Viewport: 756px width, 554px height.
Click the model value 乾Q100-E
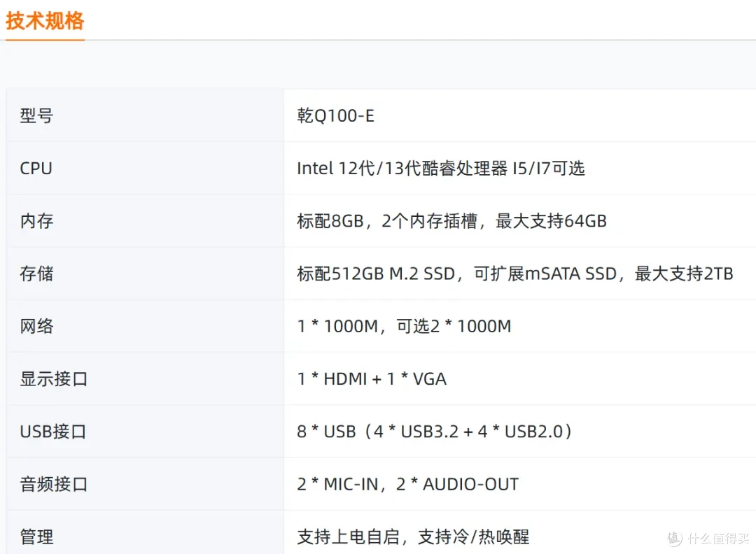pyautogui.click(x=335, y=115)
